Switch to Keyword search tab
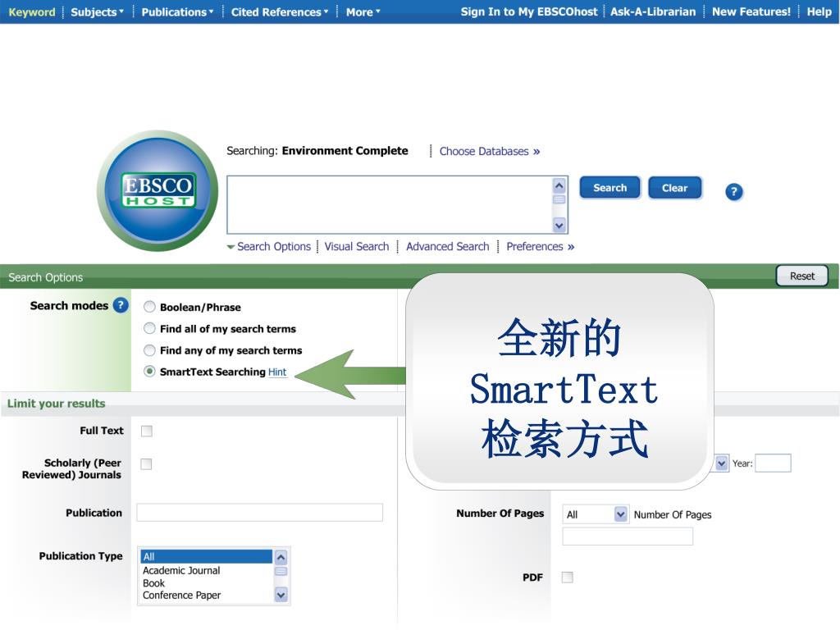This screenshot has width=840, height=630. click(32, 11)
